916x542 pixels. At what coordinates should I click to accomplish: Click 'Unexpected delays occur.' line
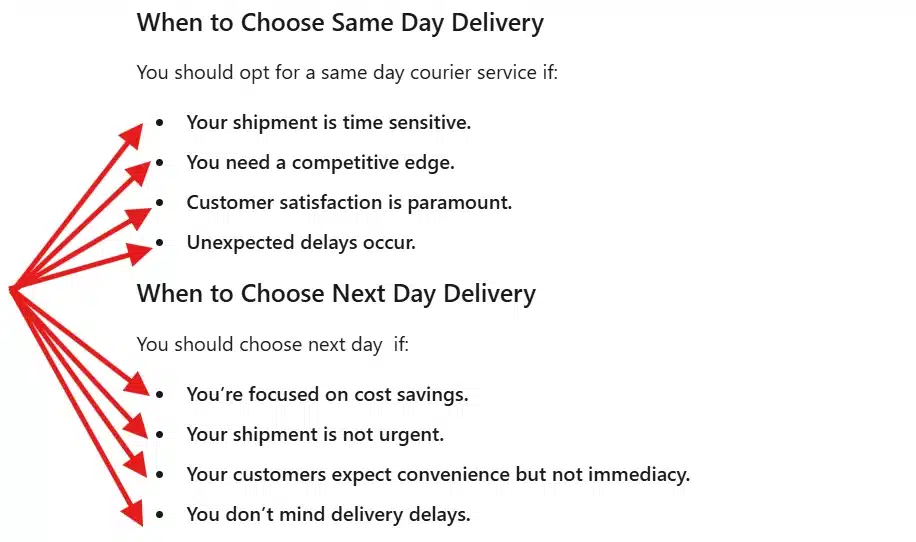click(301, 242)
